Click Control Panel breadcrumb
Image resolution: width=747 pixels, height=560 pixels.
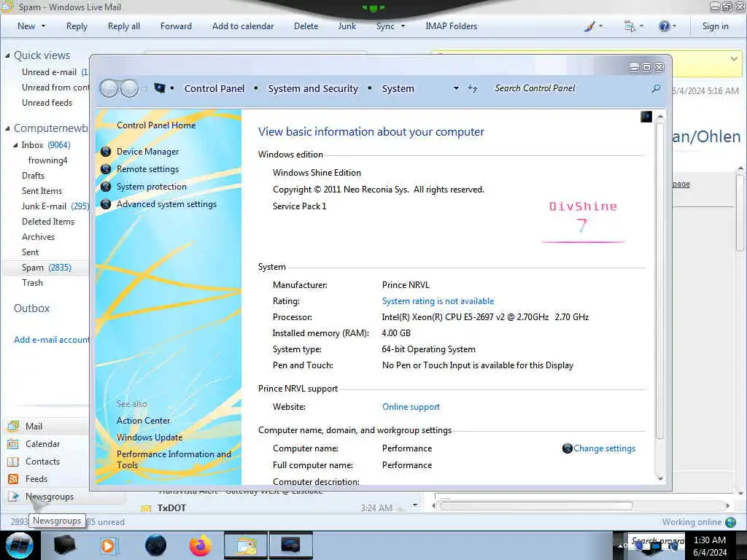click(x=214, y=88)
